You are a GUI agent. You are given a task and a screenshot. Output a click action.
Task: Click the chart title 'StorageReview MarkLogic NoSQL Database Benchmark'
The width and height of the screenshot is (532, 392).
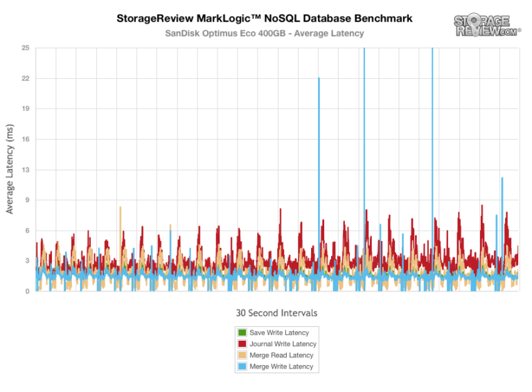(x=265, y=18)
